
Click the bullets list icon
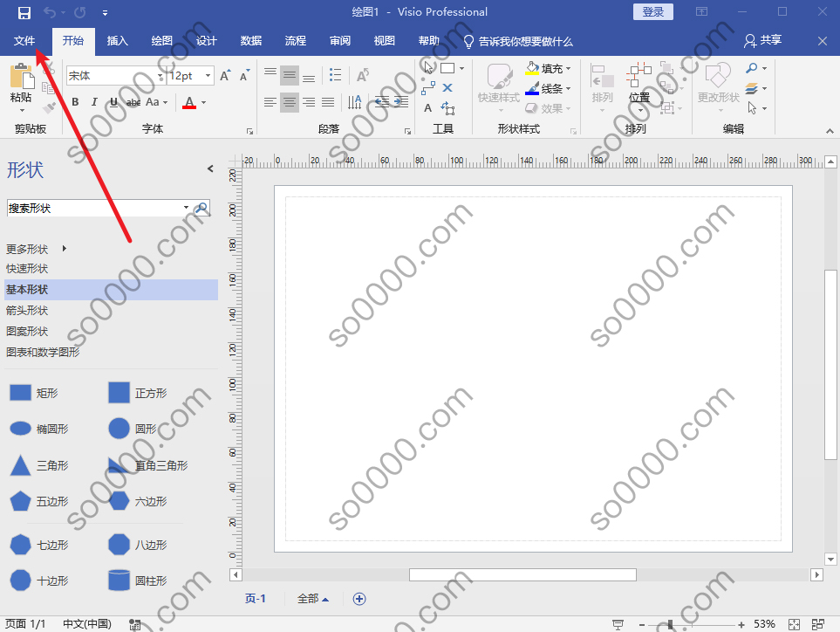pyautogui.click(x=335, y=74)
